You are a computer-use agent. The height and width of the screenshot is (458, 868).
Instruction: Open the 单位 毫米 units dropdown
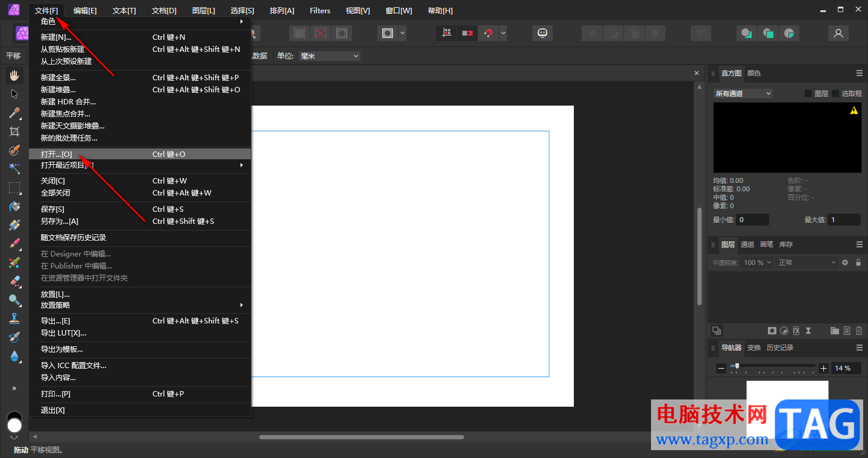[329, 56]
